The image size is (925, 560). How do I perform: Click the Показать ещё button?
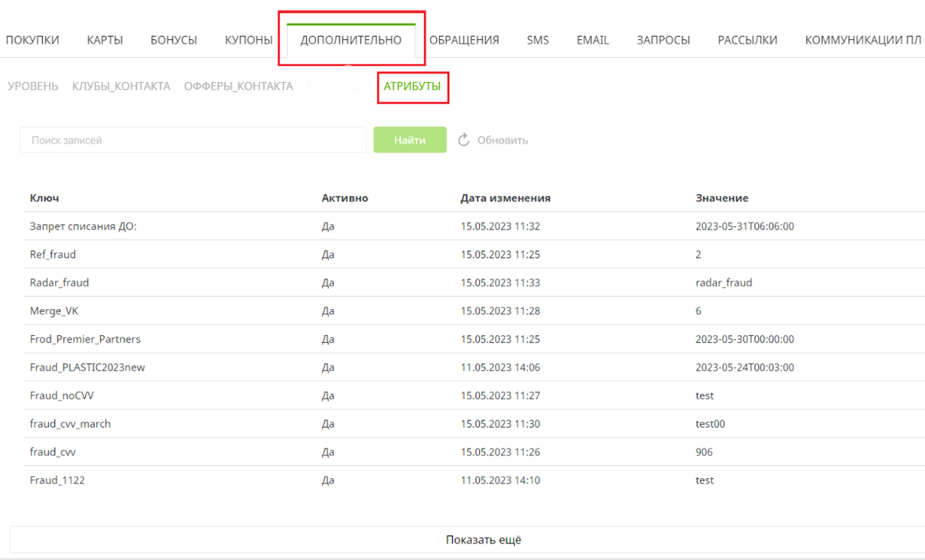[483, 540]
